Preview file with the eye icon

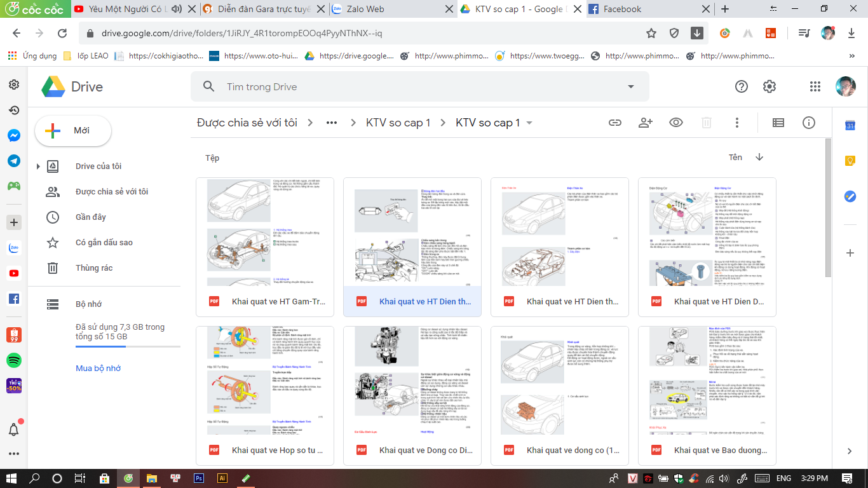[676, 123]
